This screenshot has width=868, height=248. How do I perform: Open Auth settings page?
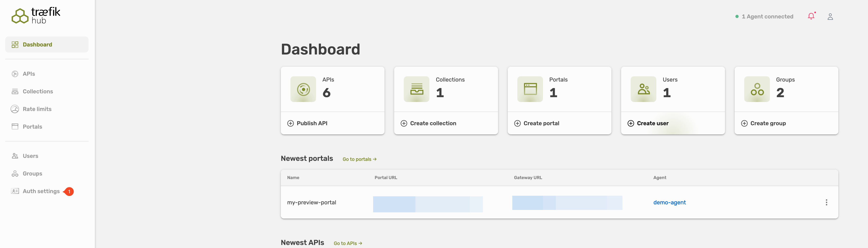click(41, 191)
